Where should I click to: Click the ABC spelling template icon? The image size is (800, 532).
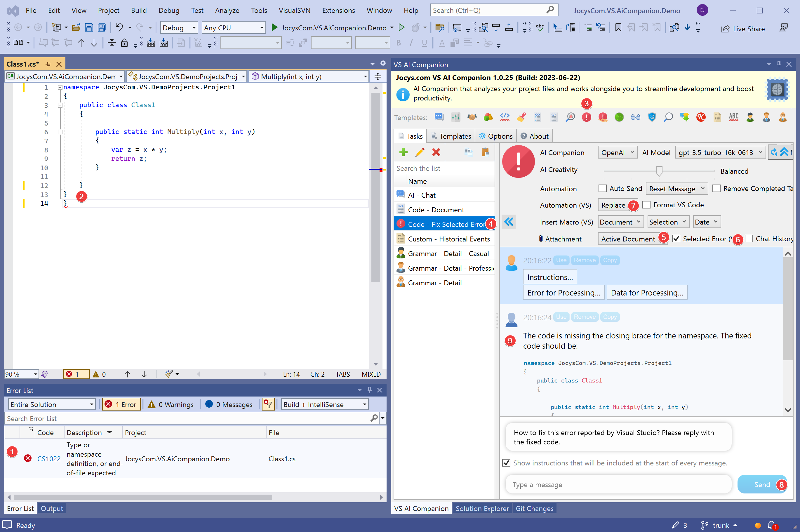(x=733, y=117)
